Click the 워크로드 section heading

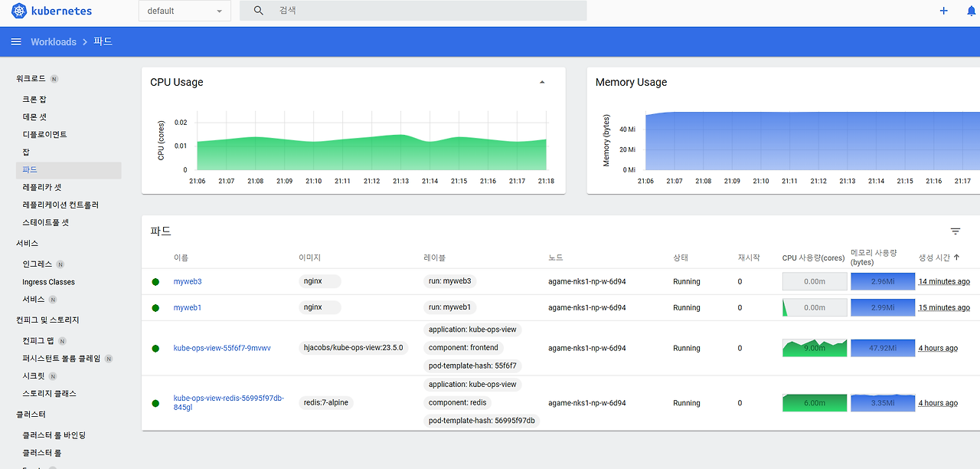(x=31, y=79)
